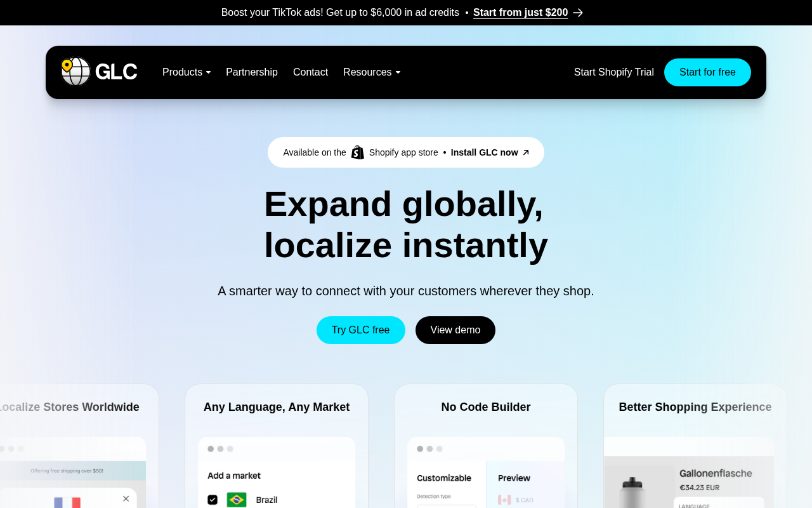The image size is (812, 508).
Task: Click the Install GLC now link
Action: coord(485,152)
